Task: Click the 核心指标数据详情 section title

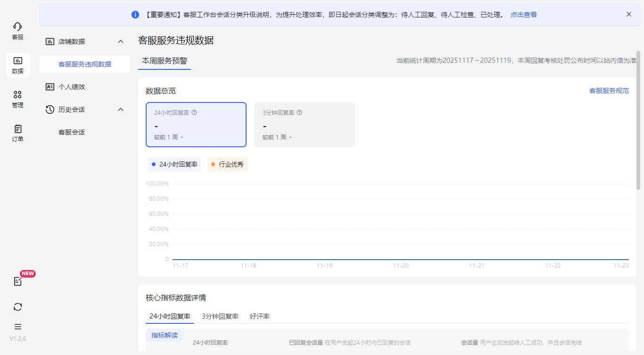Action: tap(176, 297)
